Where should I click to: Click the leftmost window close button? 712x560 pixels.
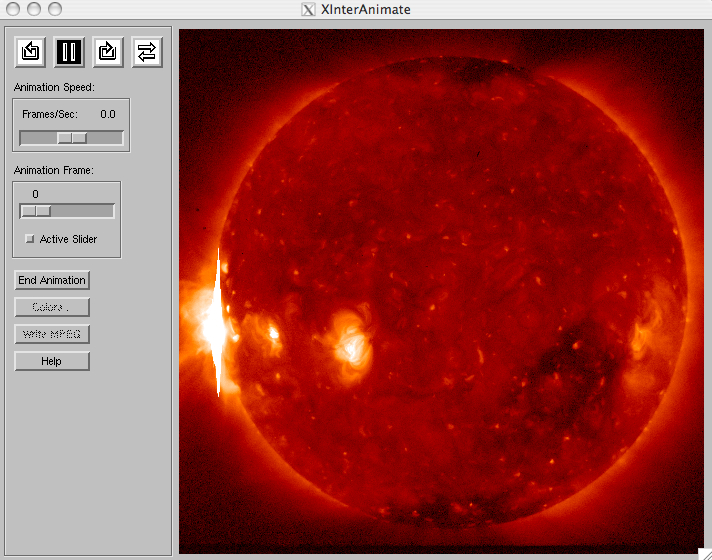coord(14,9)
